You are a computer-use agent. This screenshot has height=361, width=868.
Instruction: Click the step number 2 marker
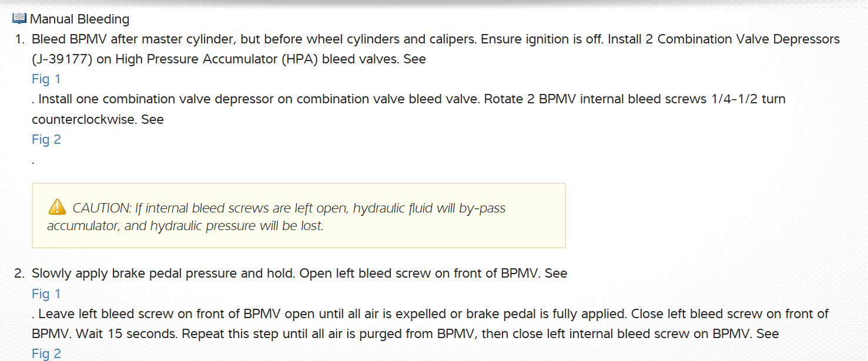(20, 274)
